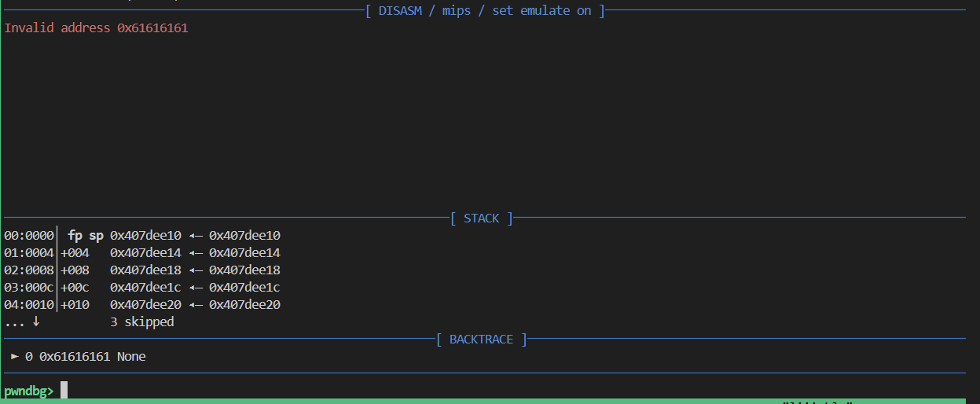Click the down arrow beside '3 skipped'
The height and width of the screenshot is (404, 980).
36,322
